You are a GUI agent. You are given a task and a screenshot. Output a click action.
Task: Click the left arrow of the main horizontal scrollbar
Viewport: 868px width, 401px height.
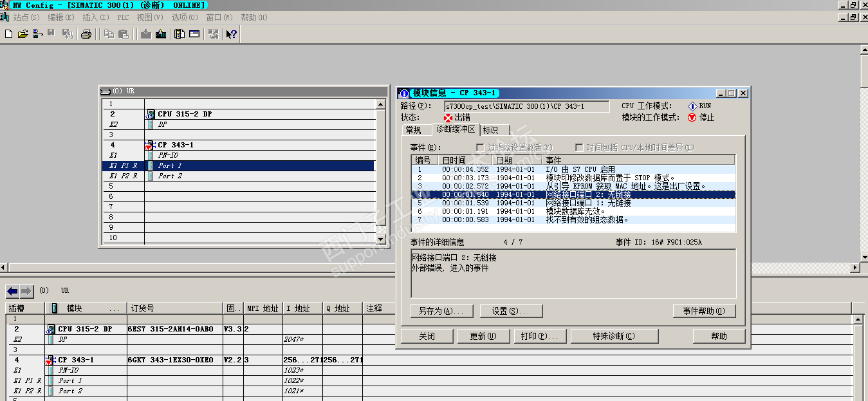[x=4, y=267]
